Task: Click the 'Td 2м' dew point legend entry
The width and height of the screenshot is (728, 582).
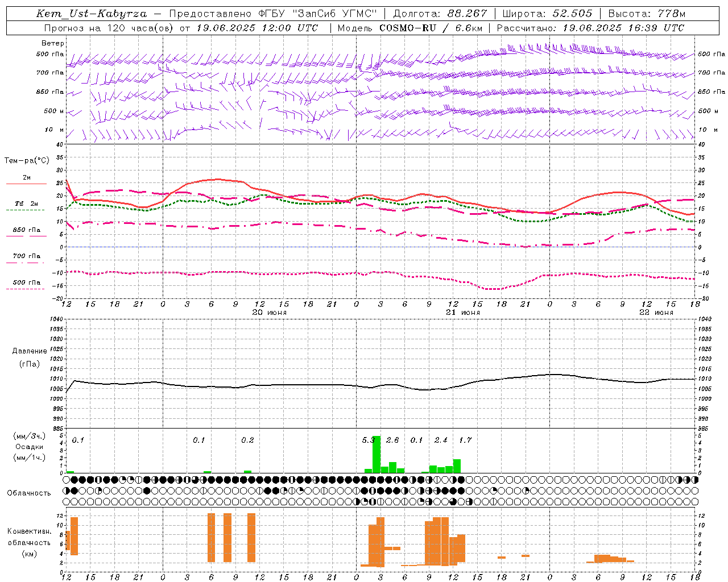Action: [x=26, y=203]
